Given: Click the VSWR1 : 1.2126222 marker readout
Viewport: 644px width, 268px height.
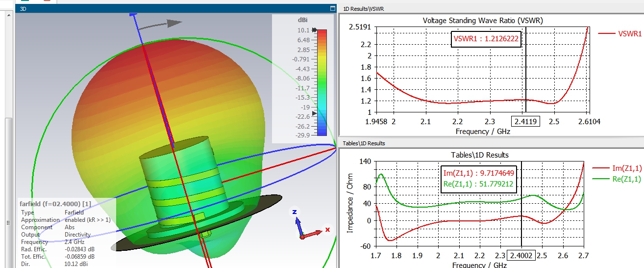Looking at the screenshot, I should pos(486,40).
